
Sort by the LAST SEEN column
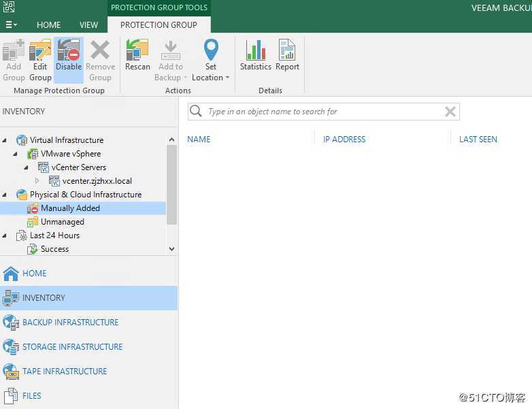click(x=478, y=139)
